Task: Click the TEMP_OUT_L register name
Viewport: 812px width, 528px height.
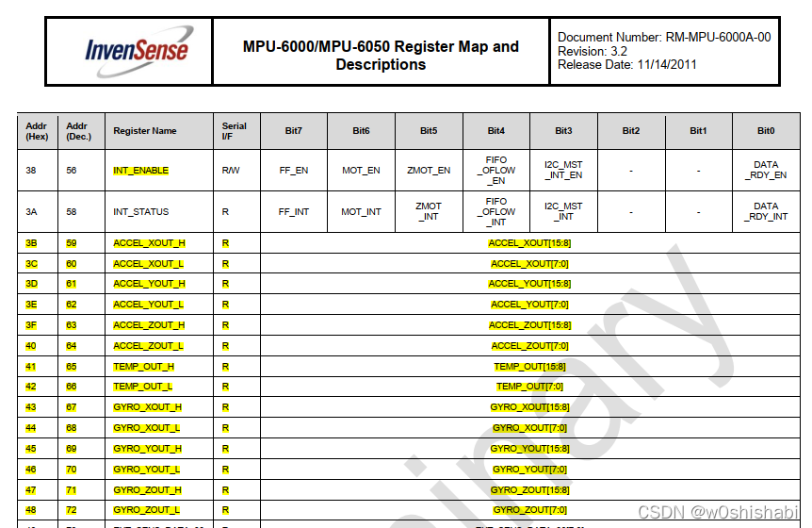Action: click(x=143, y=387)
